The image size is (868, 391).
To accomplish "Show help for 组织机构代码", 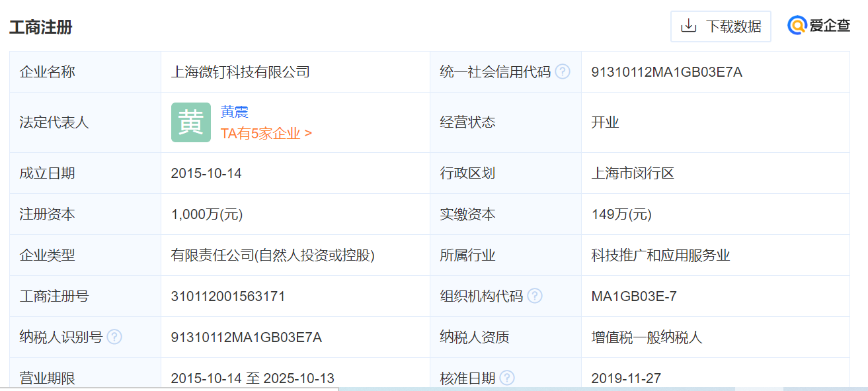I will tap(535, 296).
